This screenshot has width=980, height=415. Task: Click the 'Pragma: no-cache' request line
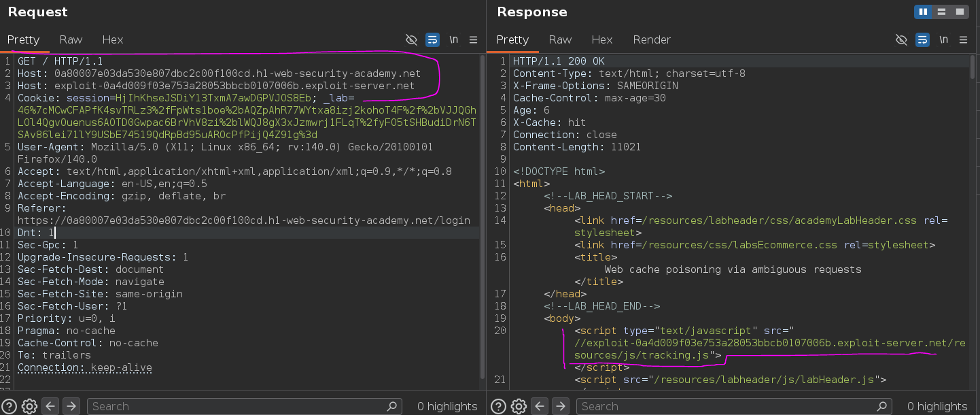pos(67,331)
